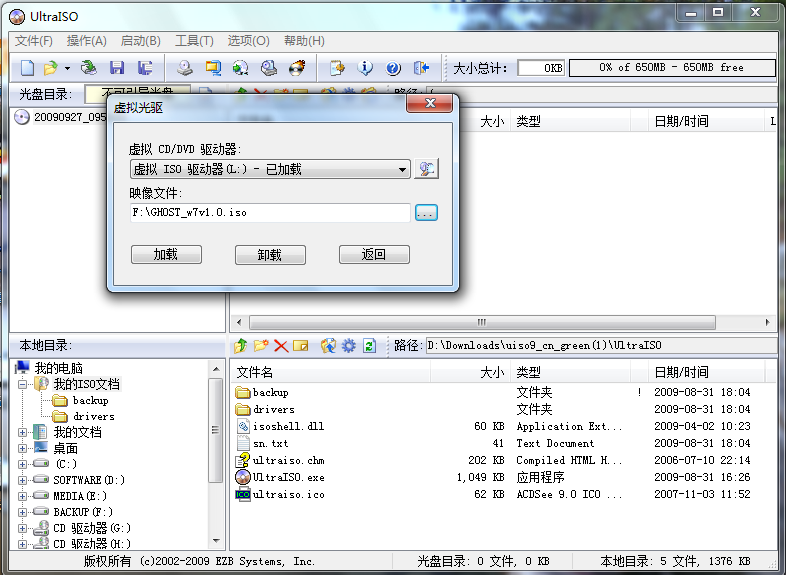Click the browse '...' button for image file
This screenshot has width=786, height=575.
pos(426,213)
